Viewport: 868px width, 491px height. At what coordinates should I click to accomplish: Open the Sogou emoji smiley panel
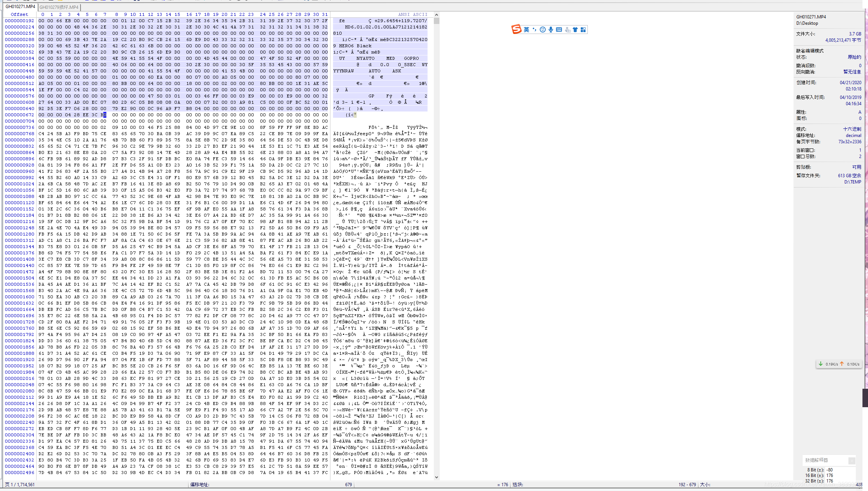pyautogui.click(x=542, y=30)
